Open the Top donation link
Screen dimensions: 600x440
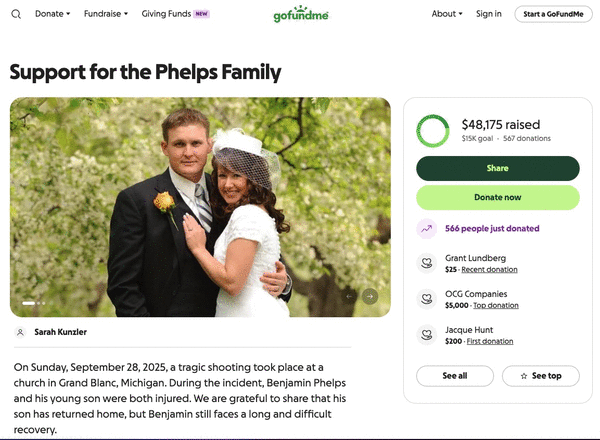click(x=495, y=305)
